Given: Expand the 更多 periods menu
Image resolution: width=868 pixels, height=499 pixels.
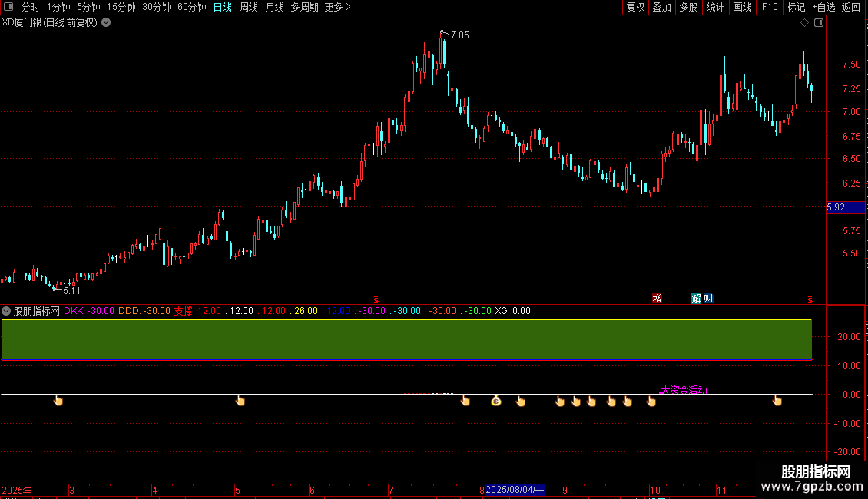Looking at the screenshot, I should [337, 7].
